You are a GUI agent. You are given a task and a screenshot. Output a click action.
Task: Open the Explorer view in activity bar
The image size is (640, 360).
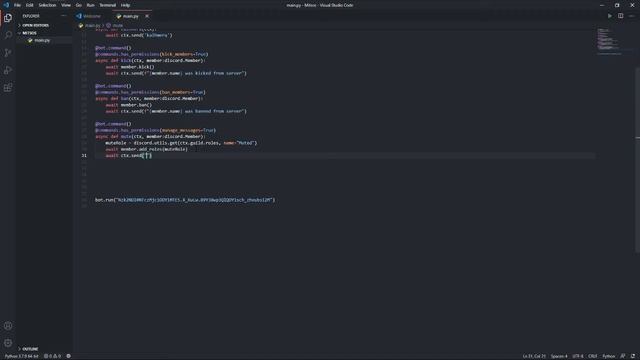click(8, 18)
